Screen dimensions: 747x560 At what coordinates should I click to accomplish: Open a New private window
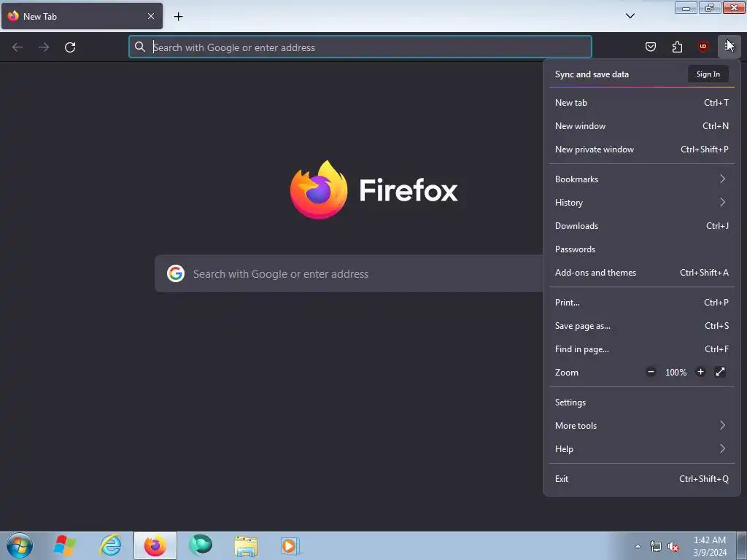pos(642,149)
